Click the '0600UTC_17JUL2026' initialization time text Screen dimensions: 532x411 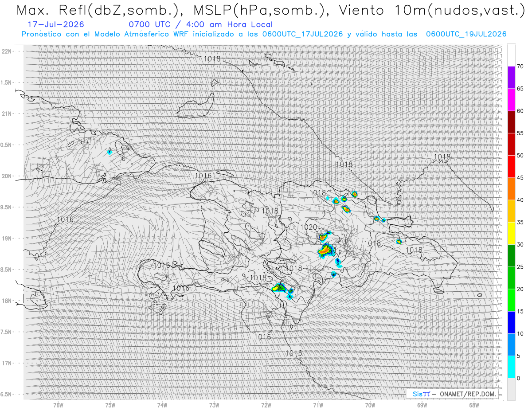(302, 34)
